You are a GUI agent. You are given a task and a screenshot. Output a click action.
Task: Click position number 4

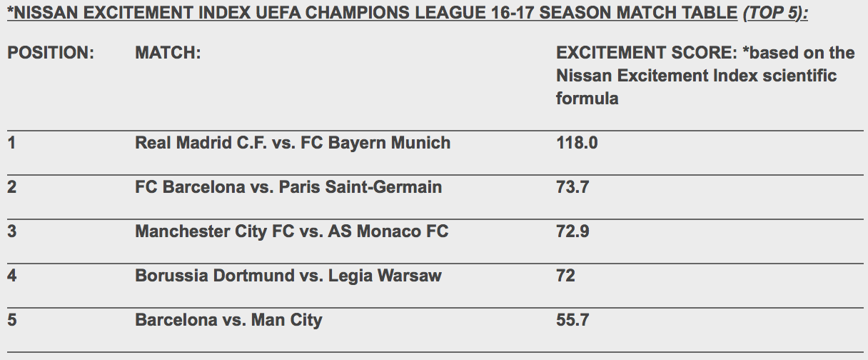coord(11,276)
